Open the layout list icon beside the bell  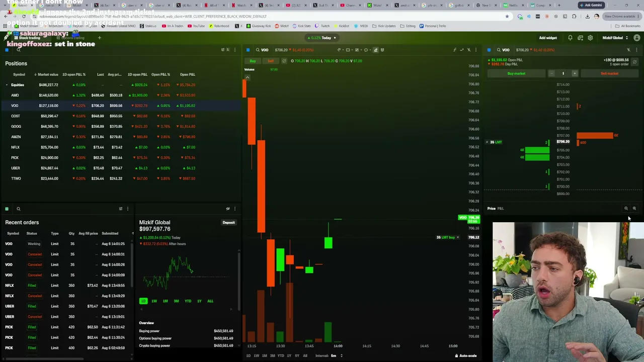point(580,38)
